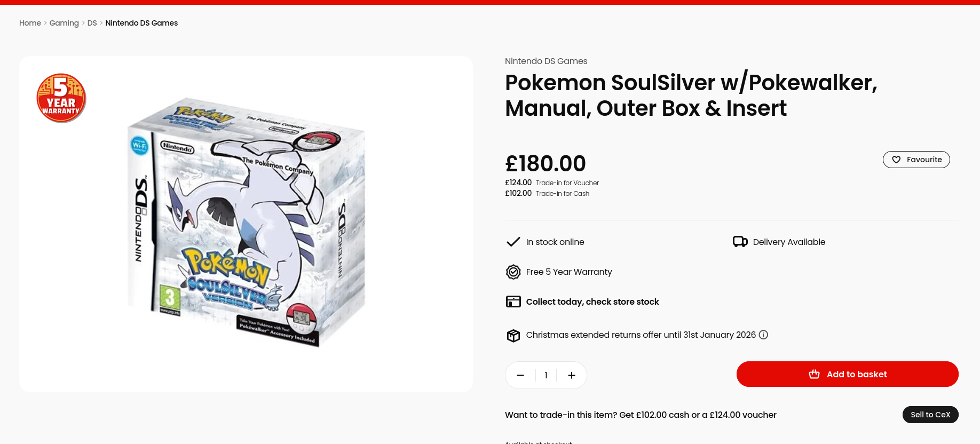Click Collect today, check store stock link

pos(592,302)
